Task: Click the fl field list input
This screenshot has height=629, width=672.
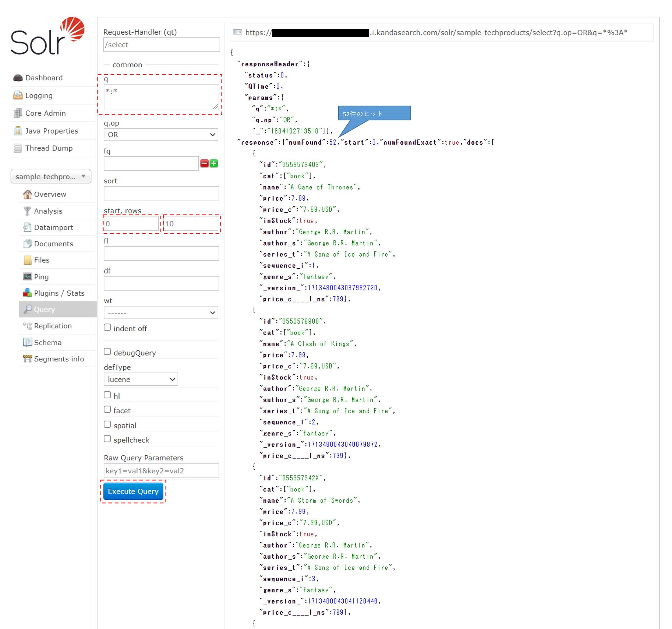Action: 161,254
